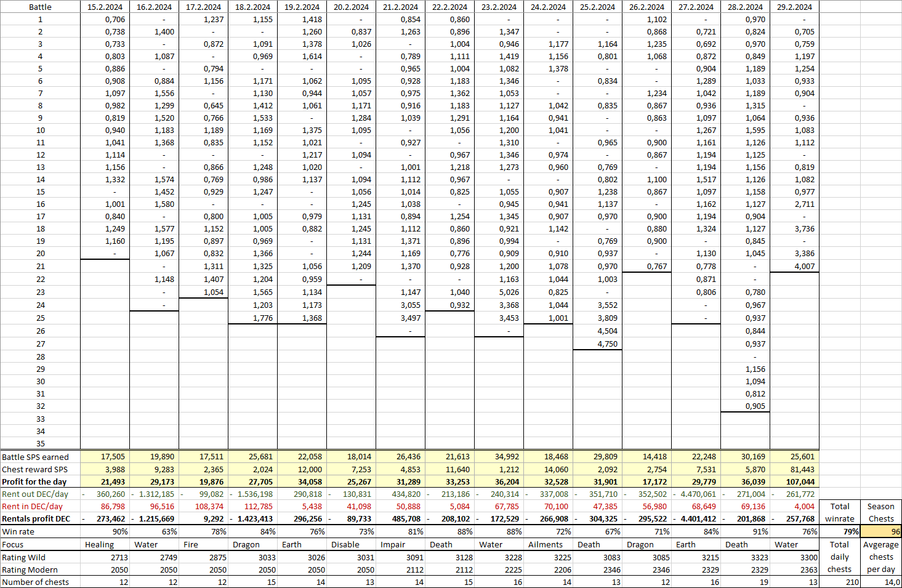This screenshot has height=588, width=902.
Task: Select the "Battle" header cell
Action: pos(40,7)
